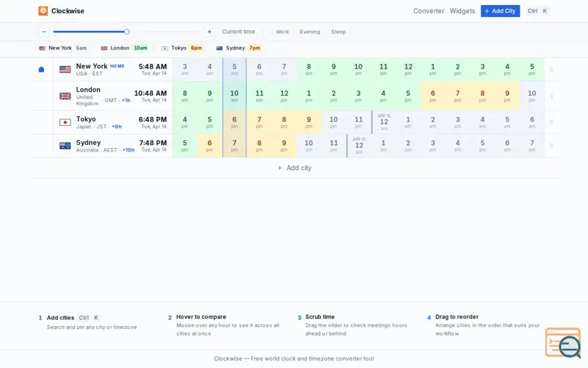Image resolution: width=588 pixels, height=368 pixels.
Task: Click the home icon beside New York
Action: (x=42, y=69)
